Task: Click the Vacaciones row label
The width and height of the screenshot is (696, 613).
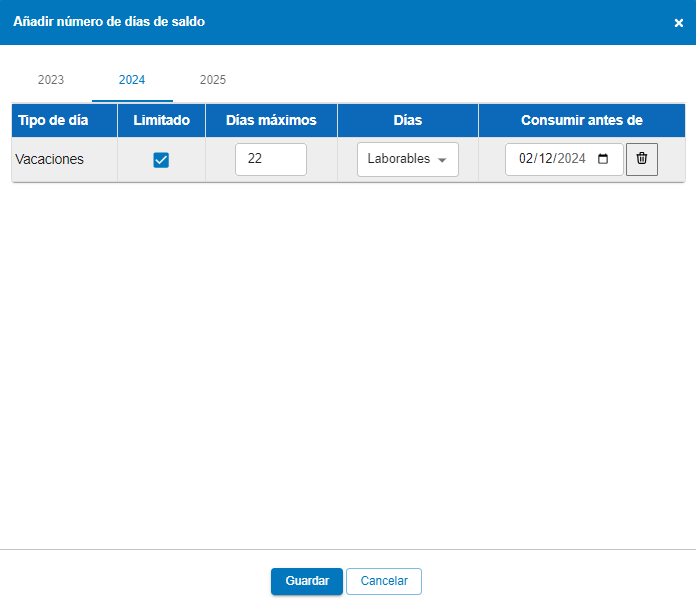Action: (x=50, y=159)
